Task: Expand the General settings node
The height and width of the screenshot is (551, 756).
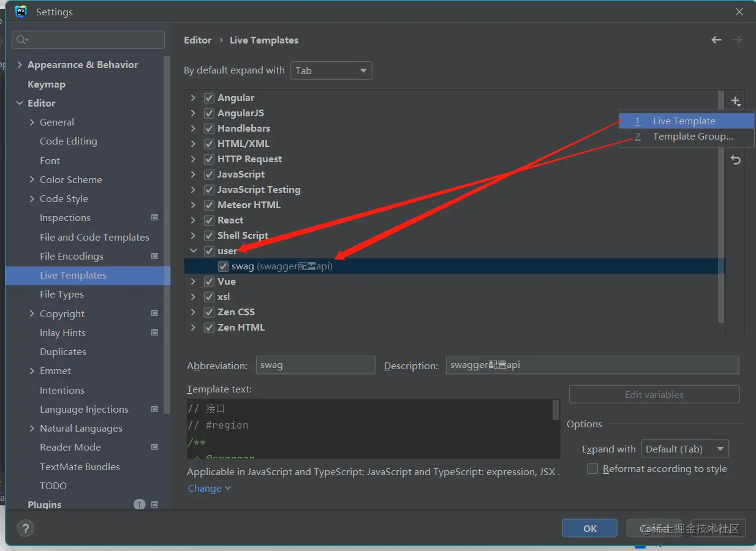Action: (32, 122)
